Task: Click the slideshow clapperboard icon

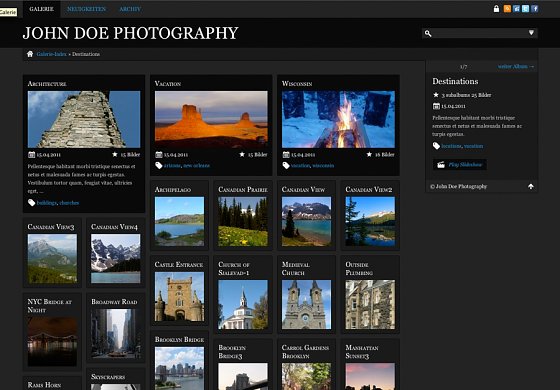Action: (x=441, y=165)
